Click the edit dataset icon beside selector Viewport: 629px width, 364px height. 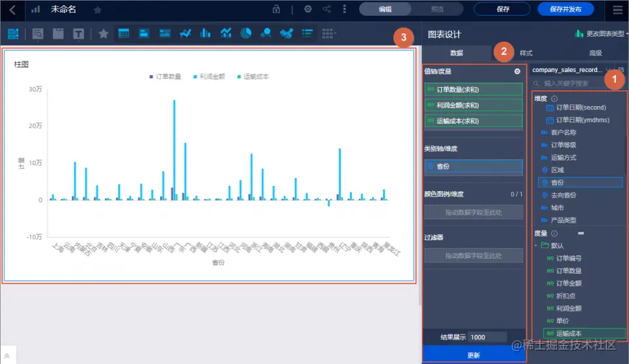pyautogui.click(x=621, y=70)
